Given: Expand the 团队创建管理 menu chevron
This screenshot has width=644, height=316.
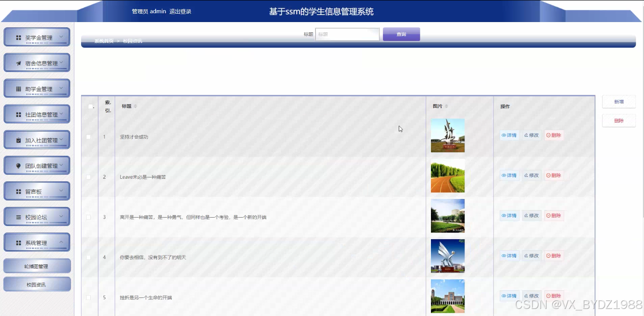Looking at the screenshot, I should [61, 165].
